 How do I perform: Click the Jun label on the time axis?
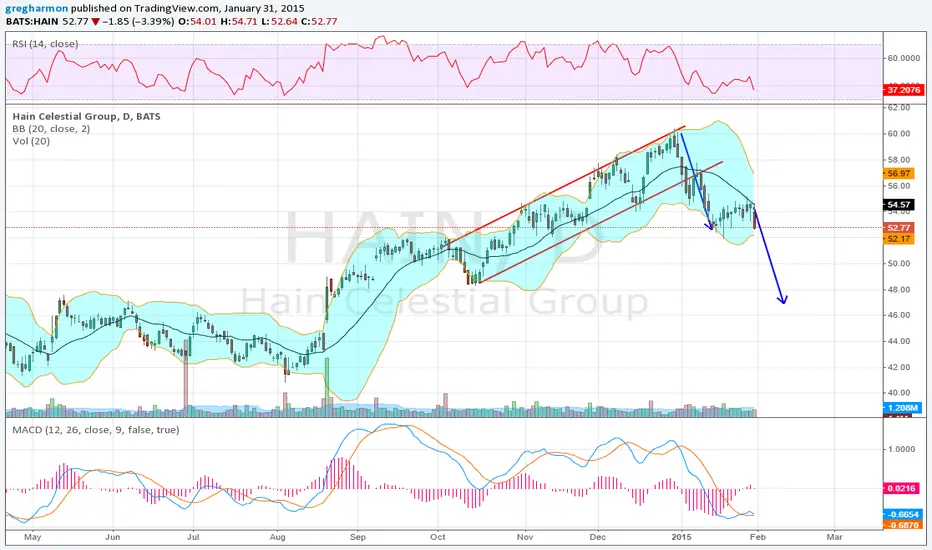[x=112, y=537]
